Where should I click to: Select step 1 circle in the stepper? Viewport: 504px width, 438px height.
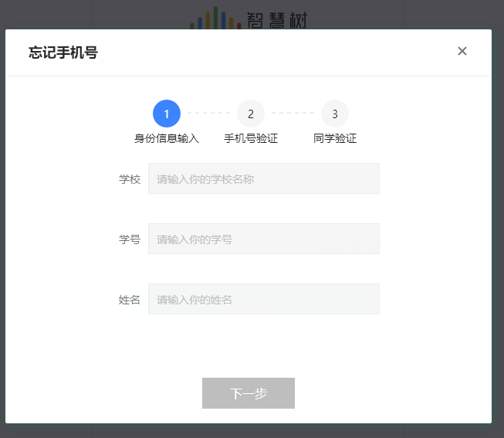(167, 114)
